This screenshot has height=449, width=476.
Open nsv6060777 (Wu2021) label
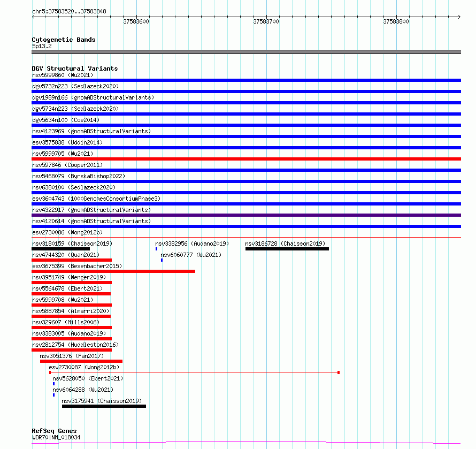pyautogui.click(x=191, y=255)
